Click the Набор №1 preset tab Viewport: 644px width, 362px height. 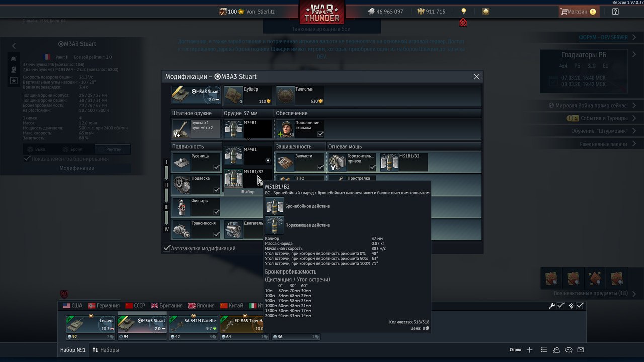[x=73, y=350]
